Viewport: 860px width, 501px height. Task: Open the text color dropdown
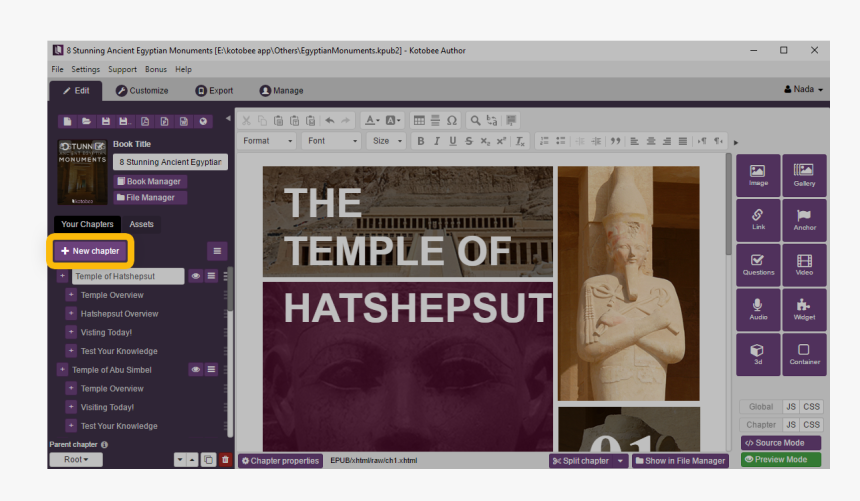pyautogui.click(x=372, y=120)
